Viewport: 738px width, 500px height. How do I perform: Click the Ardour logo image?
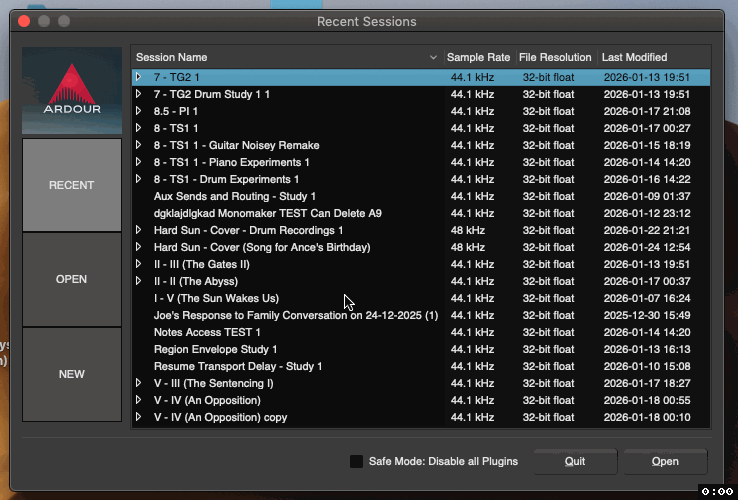pos(72,90)
